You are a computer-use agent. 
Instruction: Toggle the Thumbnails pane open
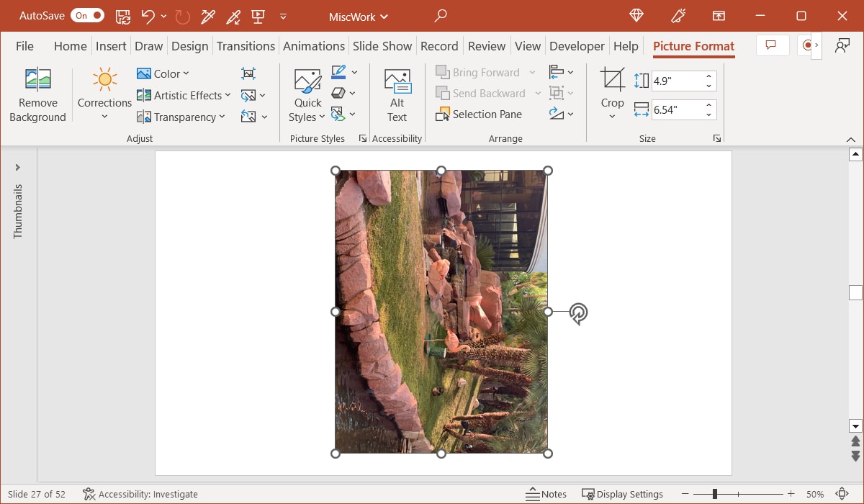click(x=18, y=166)
